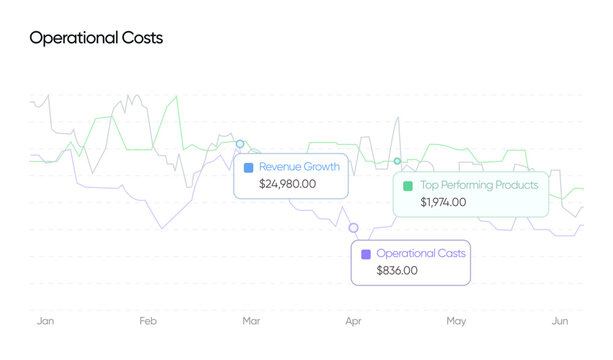Click the Jun axis label
The image size is (613, 360).
(560, 321)
